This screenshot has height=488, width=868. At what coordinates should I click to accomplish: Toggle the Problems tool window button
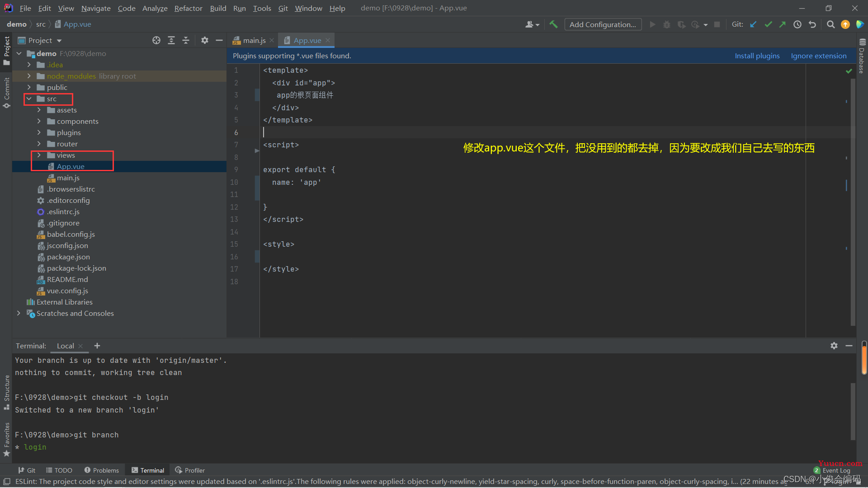[x=102, y=470]
